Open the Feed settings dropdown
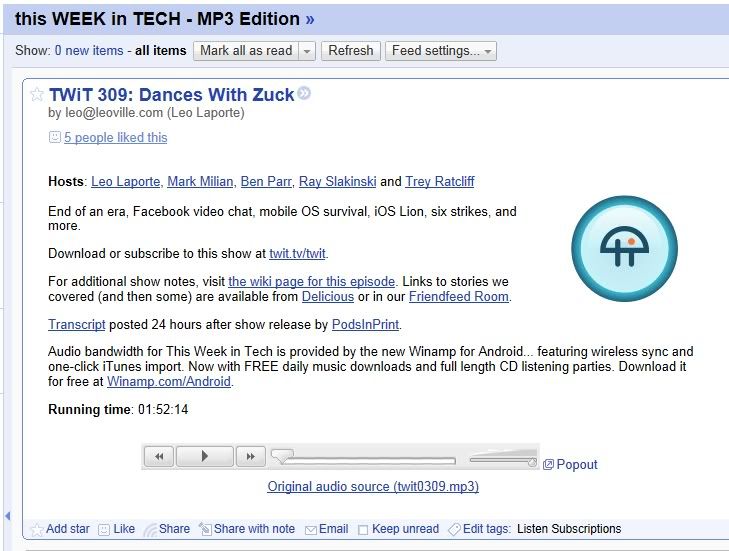The width and height of the screenshot is (729, 551). click(441, 51)
